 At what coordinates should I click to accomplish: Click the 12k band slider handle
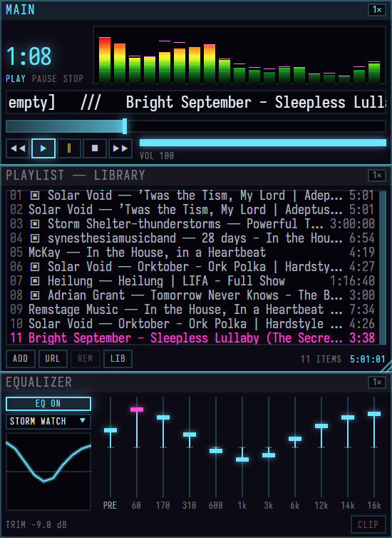[321, 426]
